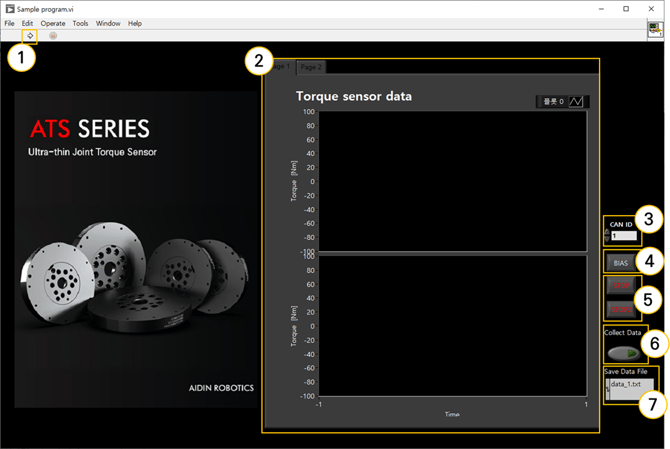Open the Help menu
The image size is (670, 449).
135,23
